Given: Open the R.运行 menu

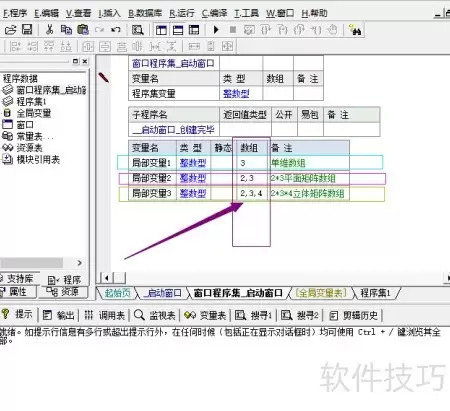Looking at the screenshot, I should pos(182,13).
